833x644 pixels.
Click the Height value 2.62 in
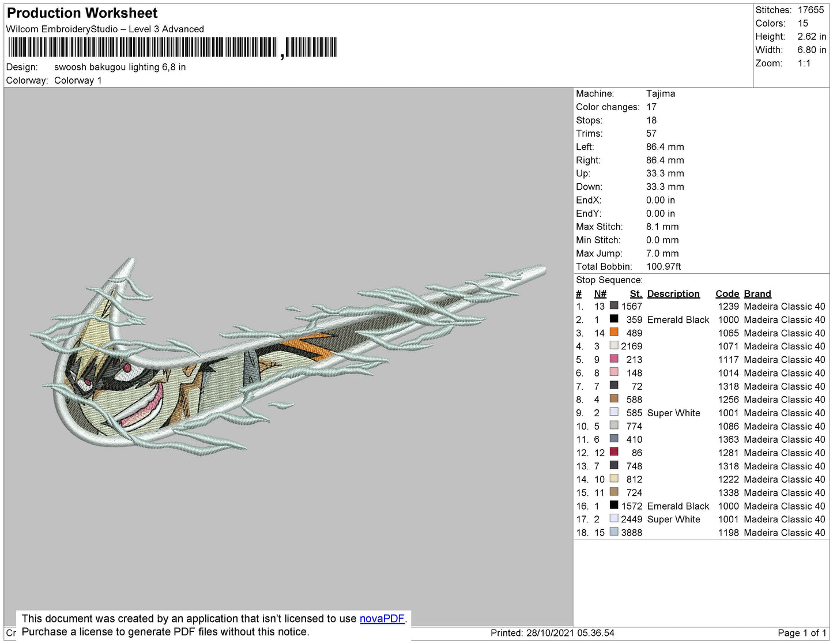812,36
